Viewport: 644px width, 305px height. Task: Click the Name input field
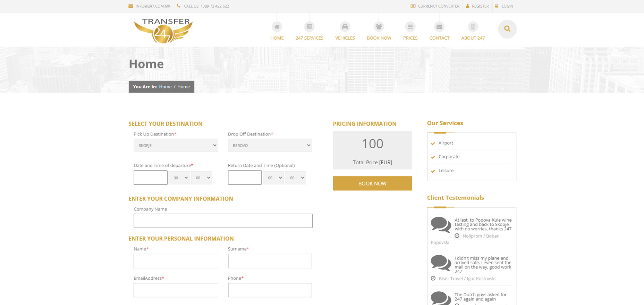[x=176, y=261]
